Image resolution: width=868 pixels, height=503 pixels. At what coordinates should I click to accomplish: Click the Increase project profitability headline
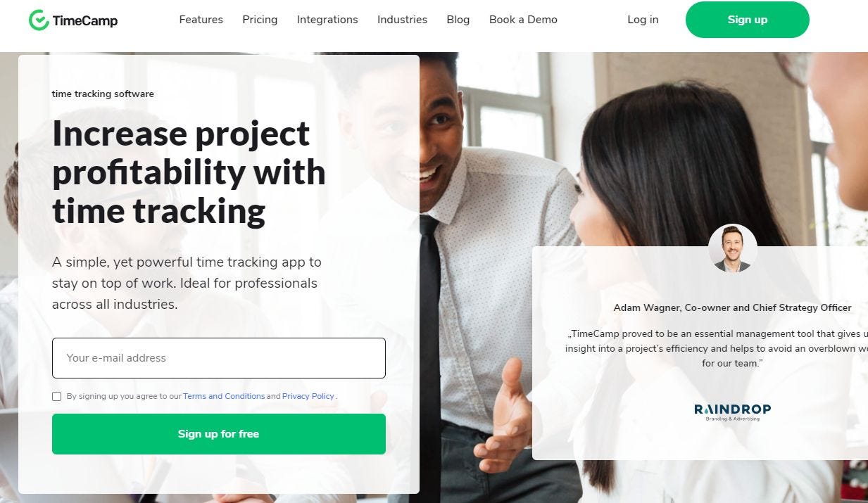click(189, 172)
